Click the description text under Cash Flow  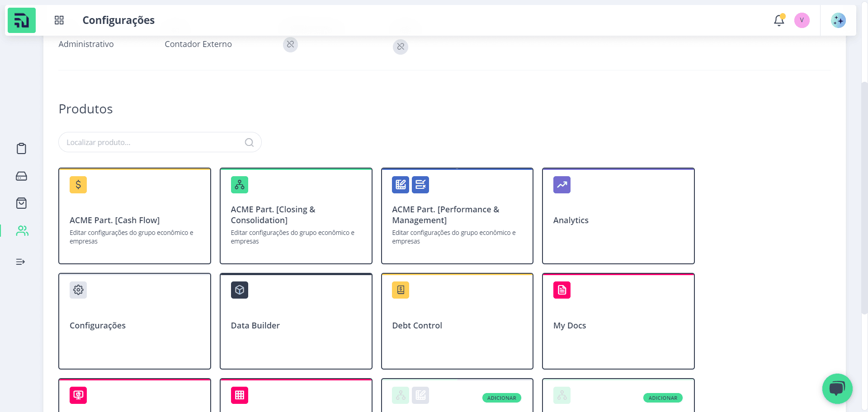click(132, 237)
